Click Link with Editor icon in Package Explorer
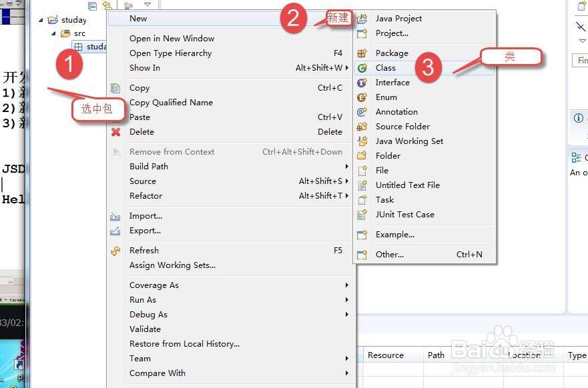Image resolution: width=588 pixels, height=388 pixels. point(107,5)
